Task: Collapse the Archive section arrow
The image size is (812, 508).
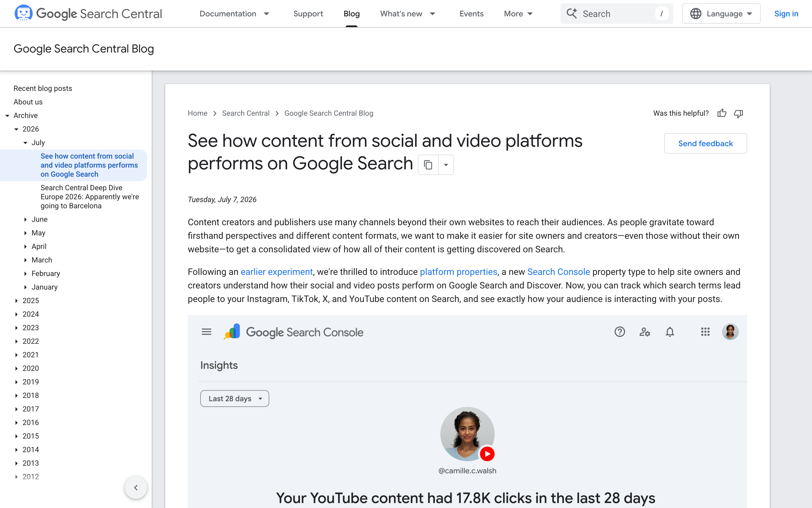Action: point(7,116)
